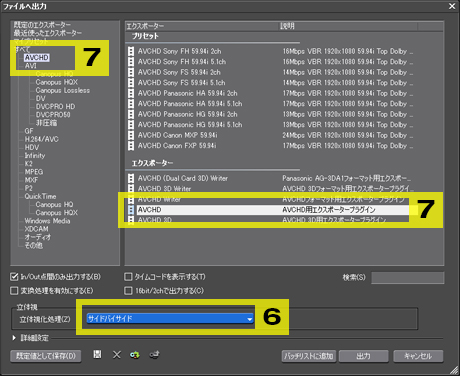Enable 変換処理を有効にする checkbox
This screenshot has height=376, width=460.
click(x=14, y=291)
